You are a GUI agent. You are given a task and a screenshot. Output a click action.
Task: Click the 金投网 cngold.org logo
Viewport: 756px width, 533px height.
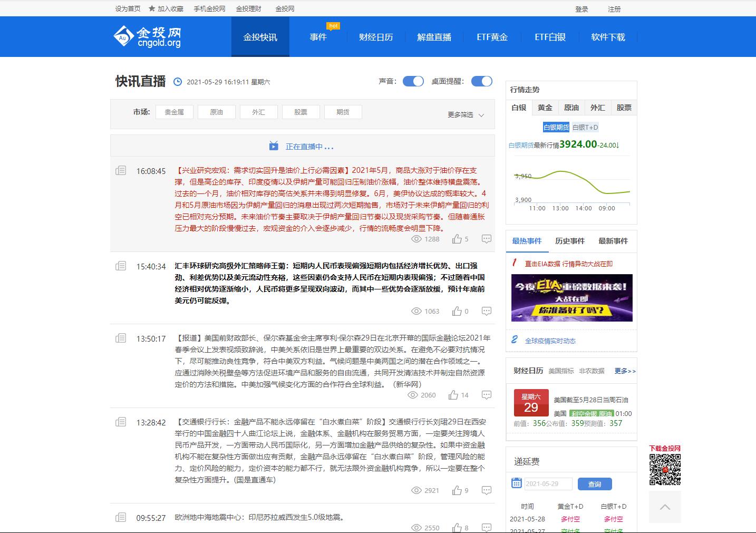pos(147,36)
